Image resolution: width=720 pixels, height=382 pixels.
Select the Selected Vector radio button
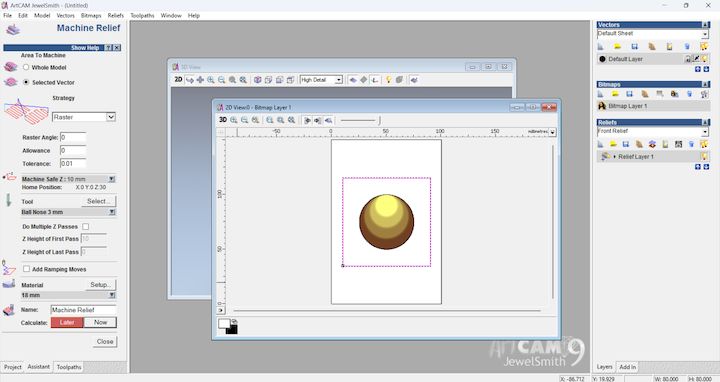point(26,82)
